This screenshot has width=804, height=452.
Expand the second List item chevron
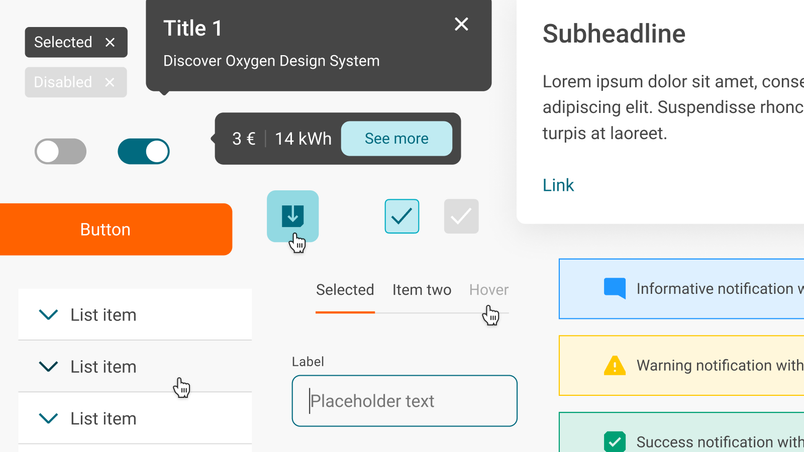tap(49, 366)
